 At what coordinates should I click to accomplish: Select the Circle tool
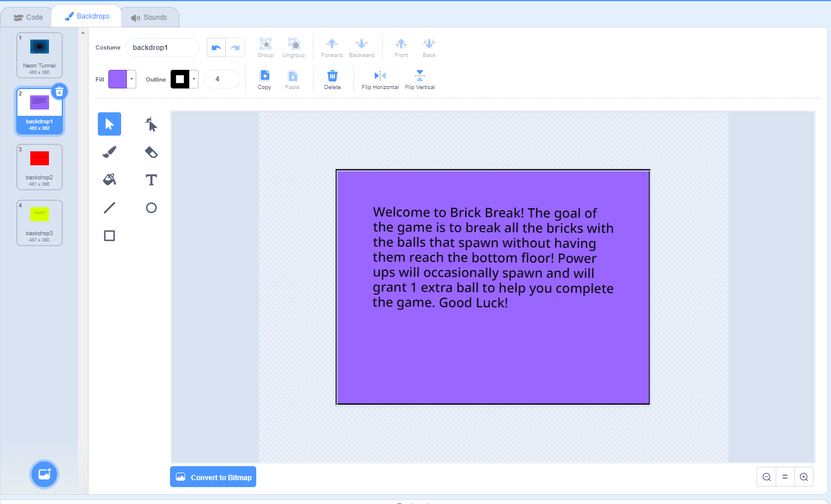click(151, 208)
